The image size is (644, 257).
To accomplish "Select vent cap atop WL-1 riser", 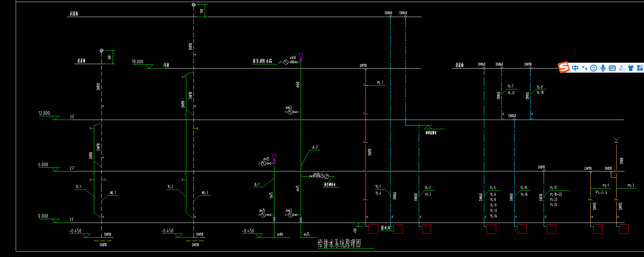I will pyautogui.click(x=101, y=50).
